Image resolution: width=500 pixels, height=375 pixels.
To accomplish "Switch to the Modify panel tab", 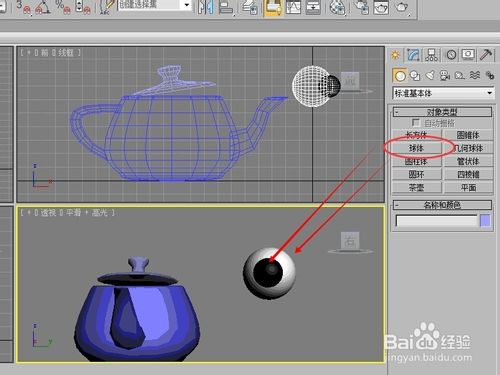I will 413,55.
